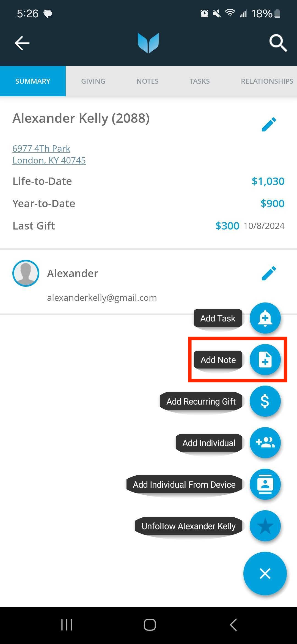Tap the Add Note document icon
Viewport: 297px width, 644px height.
point(265,360)
